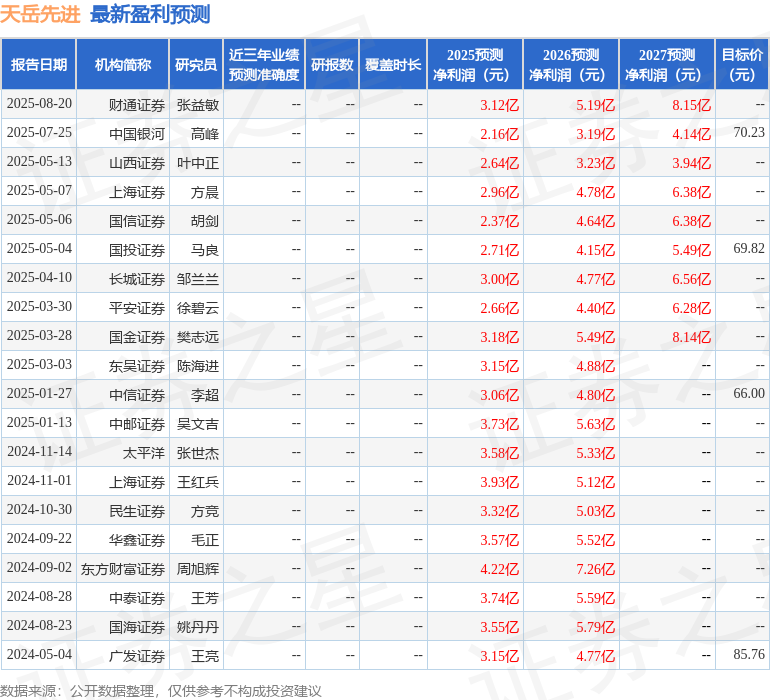This screenshot has width=770, height=700.
Task: Click 国金证券 institution name
Action: 137,337
